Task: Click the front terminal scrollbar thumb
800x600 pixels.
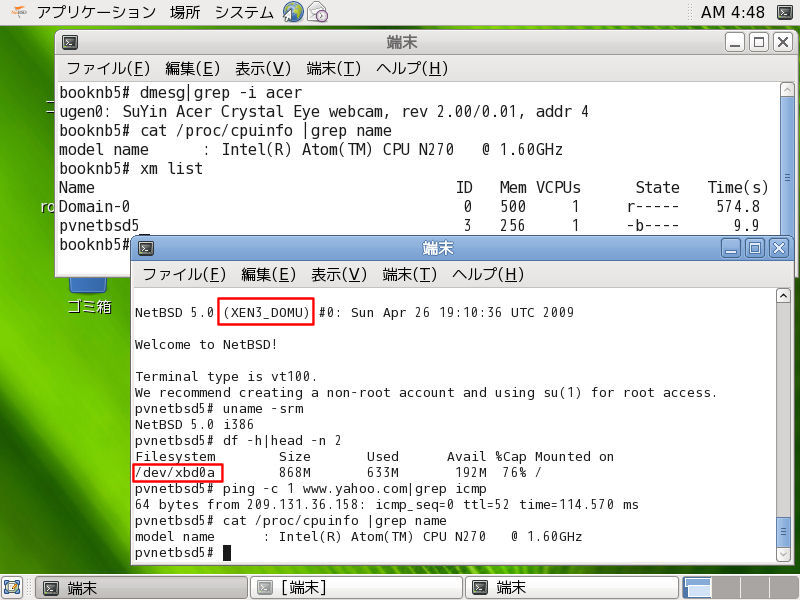Action: click(783, 532)
